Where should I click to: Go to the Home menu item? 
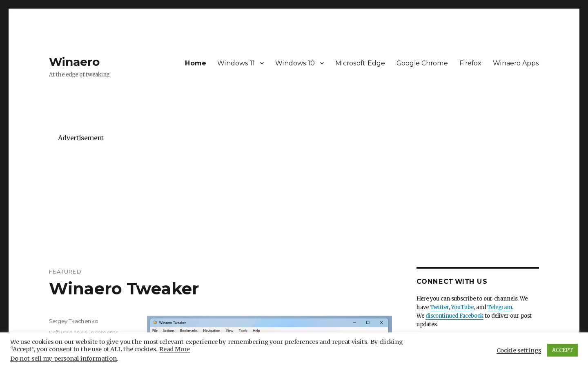click(195, 63)
